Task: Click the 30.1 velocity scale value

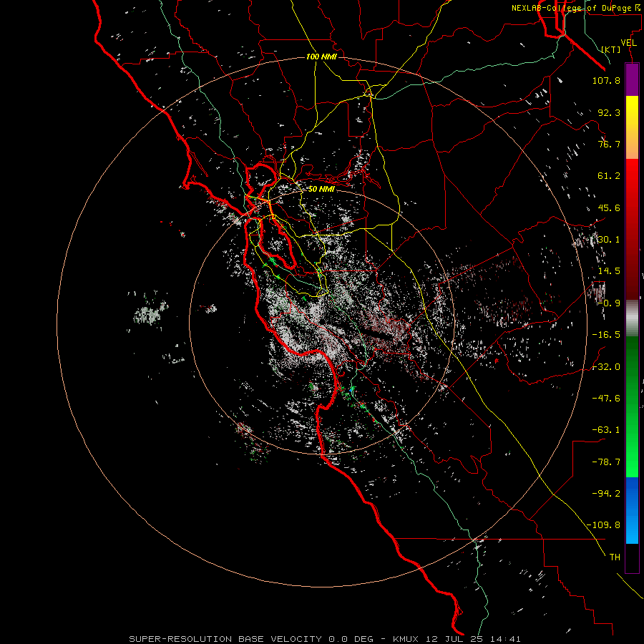Action: pos(609,240)
